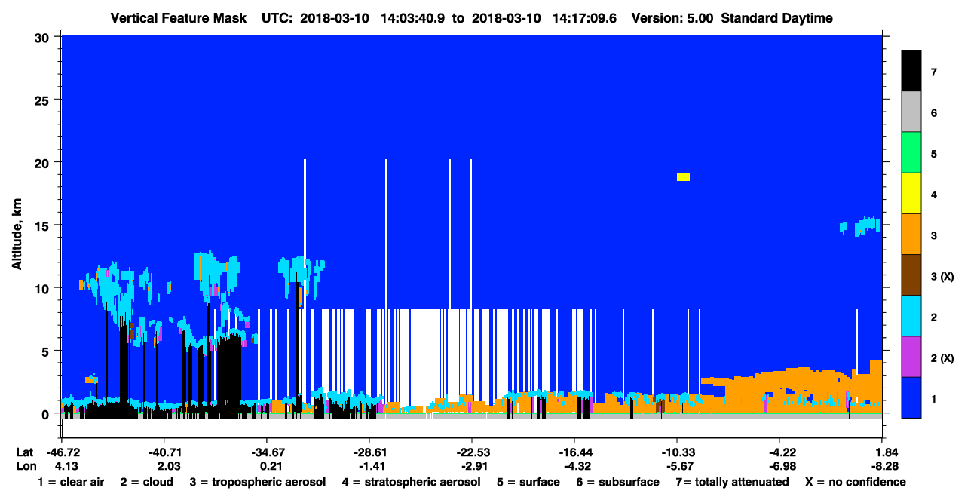Click altitude tick label 10
Viewport: 980px width, 503px height.
44,288
